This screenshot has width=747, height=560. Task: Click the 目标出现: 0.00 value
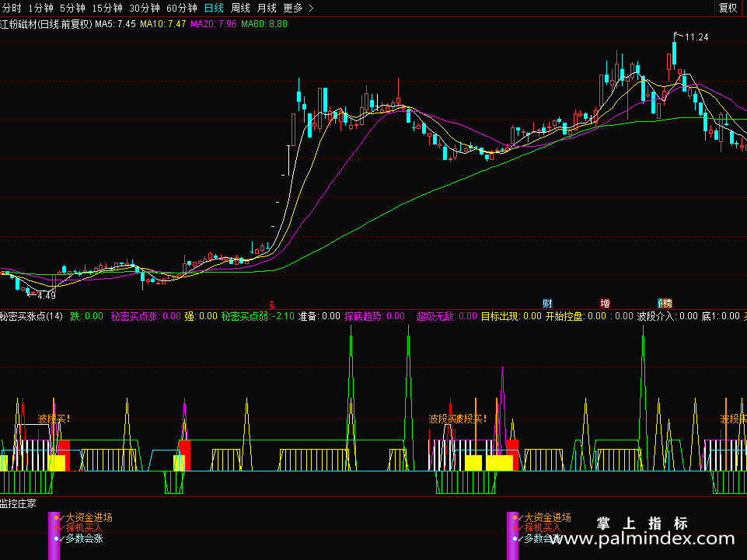511,316
